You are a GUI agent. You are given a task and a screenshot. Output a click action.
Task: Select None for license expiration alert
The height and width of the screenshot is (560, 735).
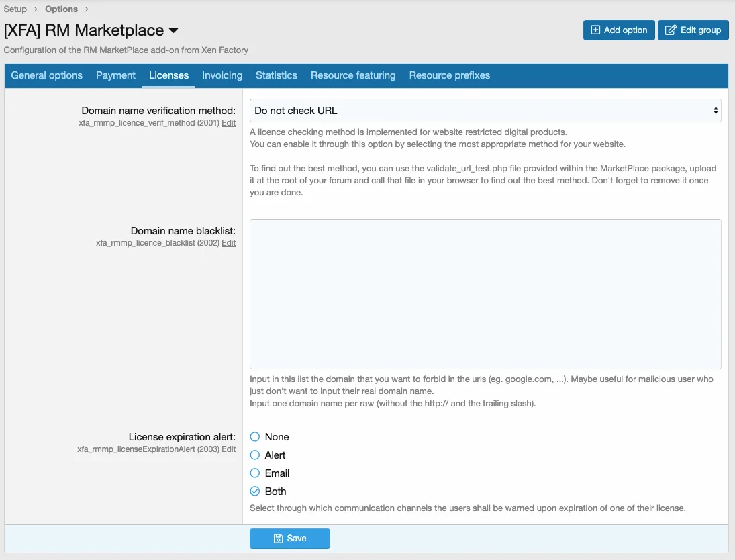(x=255, y=437)
